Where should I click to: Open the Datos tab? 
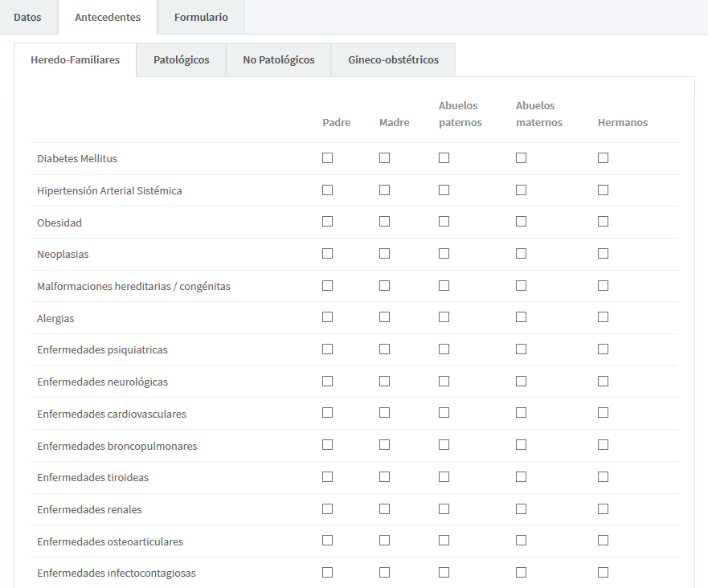[x=27, y=17]
